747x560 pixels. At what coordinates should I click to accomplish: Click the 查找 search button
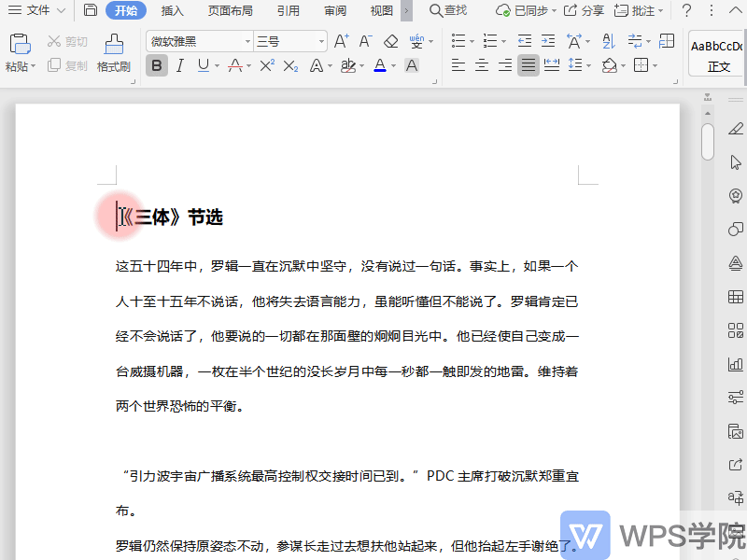(448, 10)
